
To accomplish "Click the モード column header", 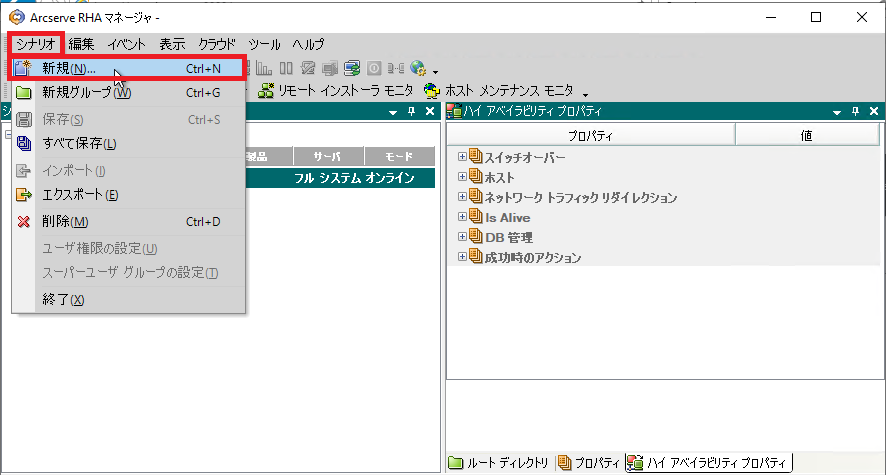I will pos(399,156).
